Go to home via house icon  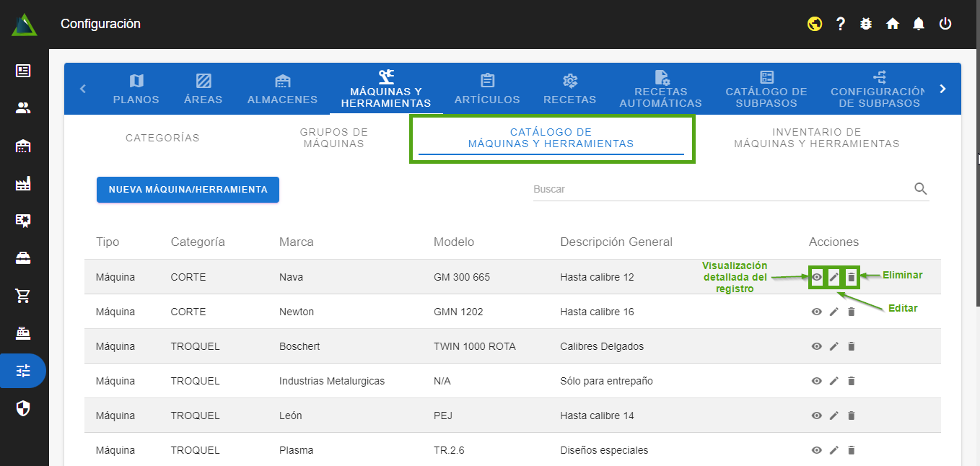click(893, 24)
